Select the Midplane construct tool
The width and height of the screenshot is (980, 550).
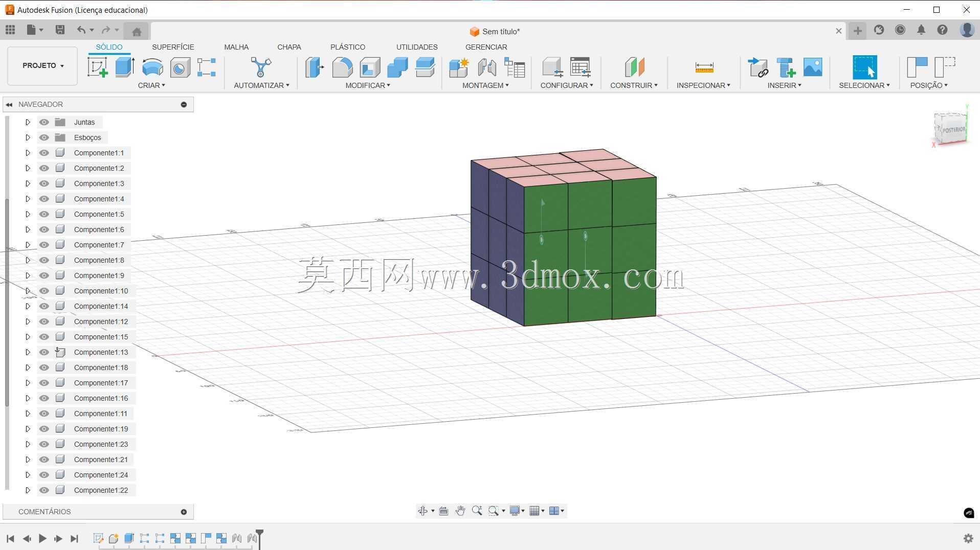634,67
